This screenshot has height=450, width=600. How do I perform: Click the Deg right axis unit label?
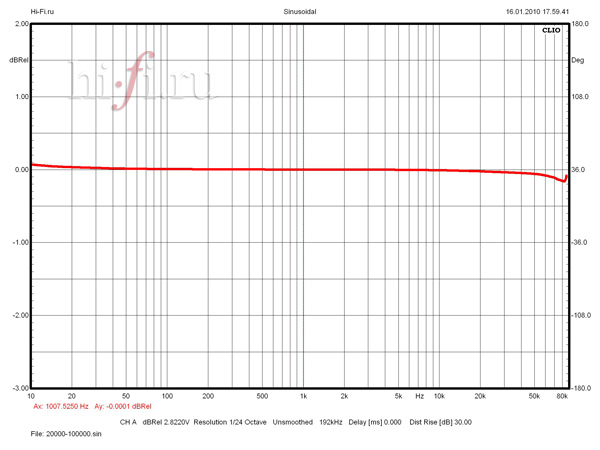577,60
